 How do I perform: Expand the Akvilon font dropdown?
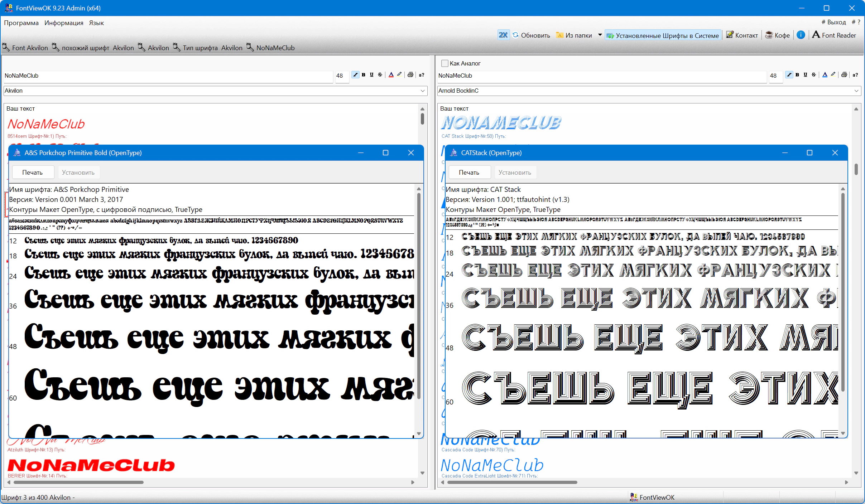(x=423, y=91)
